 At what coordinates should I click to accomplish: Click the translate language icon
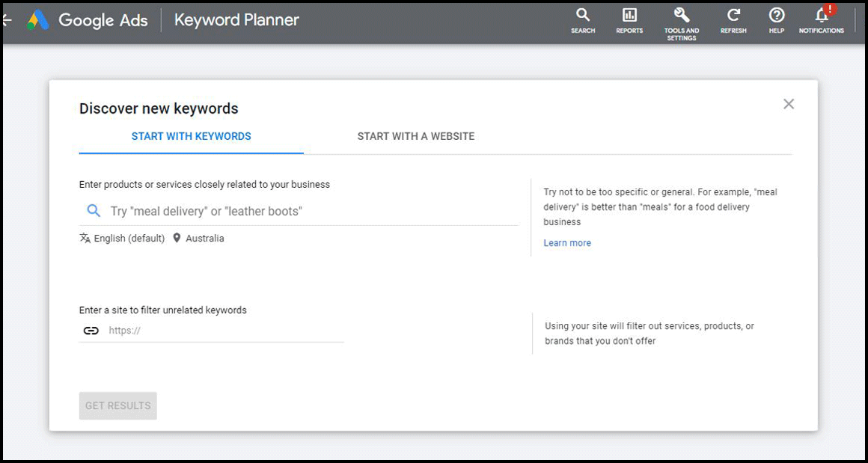85,239
